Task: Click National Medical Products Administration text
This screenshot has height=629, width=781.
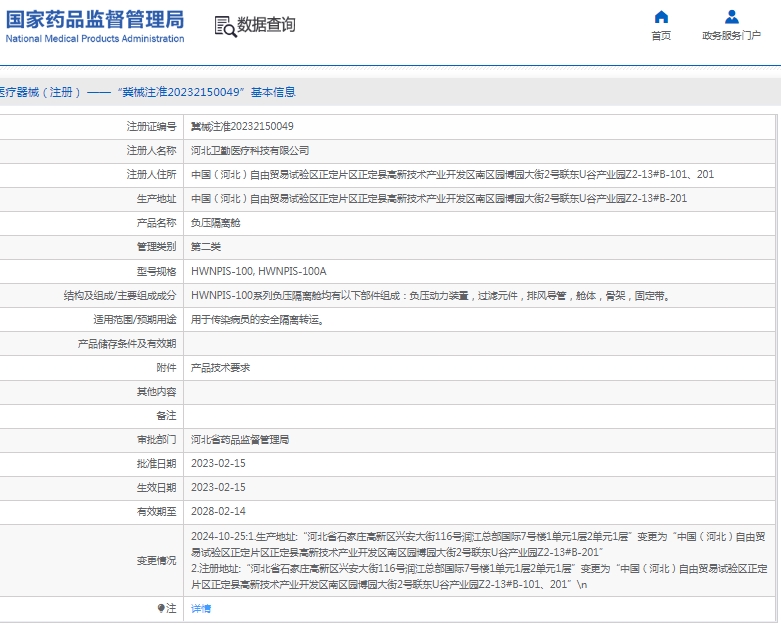Action: coord(95,38)
